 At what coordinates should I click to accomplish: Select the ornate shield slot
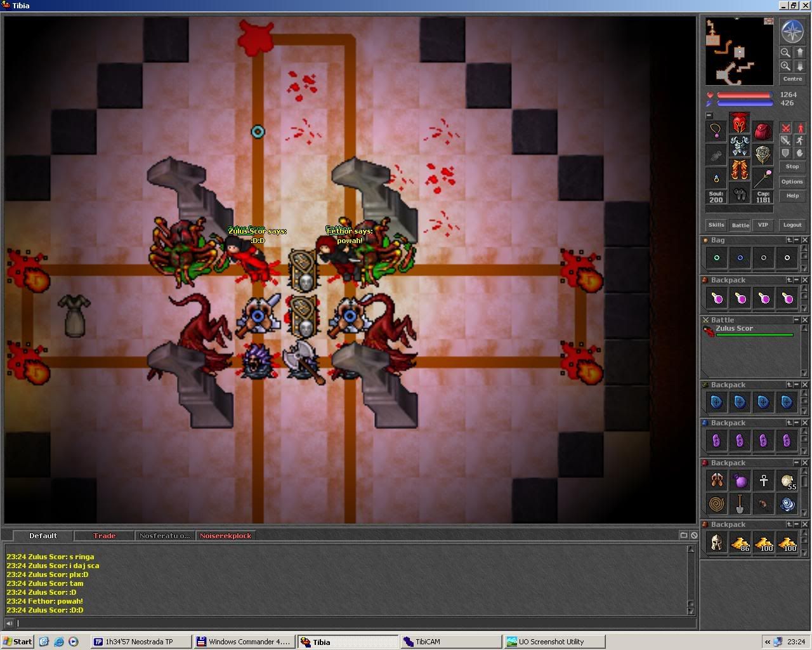click(763, 155)
